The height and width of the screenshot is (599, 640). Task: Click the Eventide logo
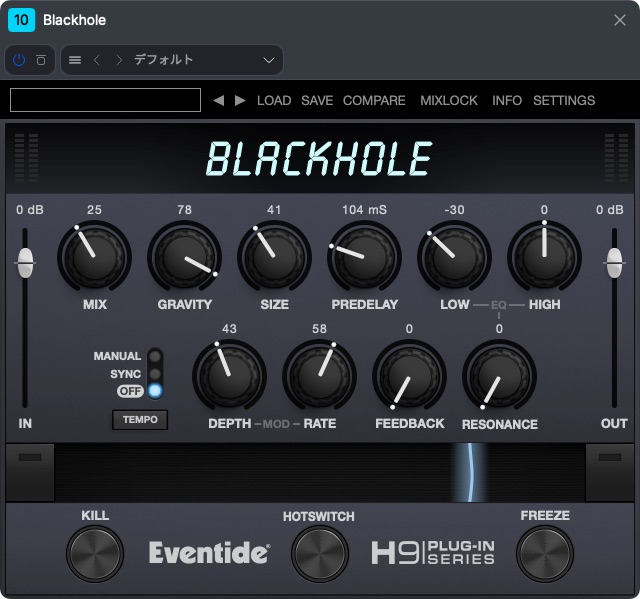pos(209,553)
